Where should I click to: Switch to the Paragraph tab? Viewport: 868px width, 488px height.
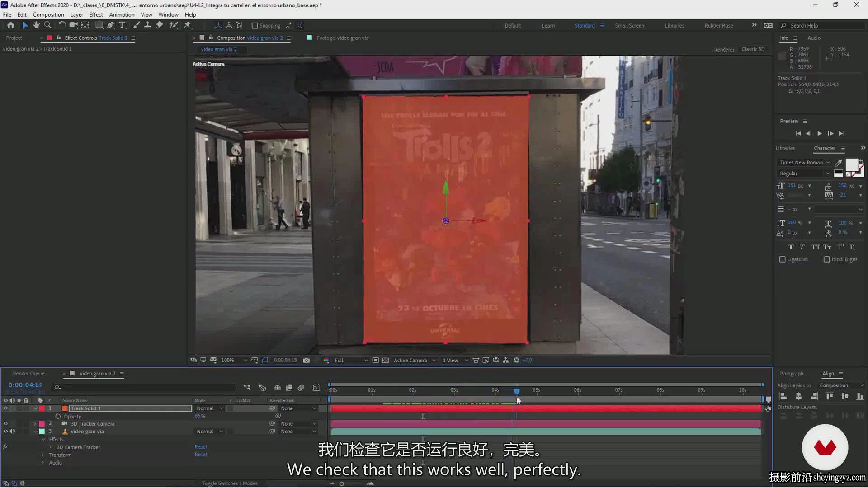click(x=792, y=374)
